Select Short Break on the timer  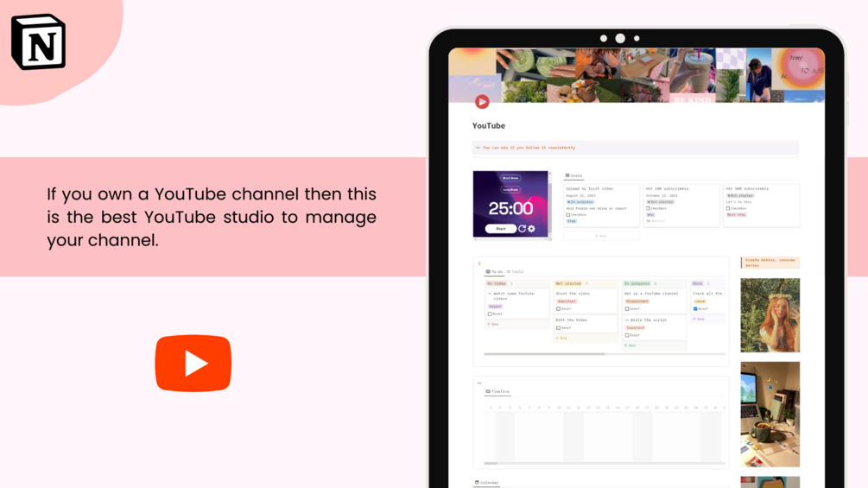[x=510, y=178]
